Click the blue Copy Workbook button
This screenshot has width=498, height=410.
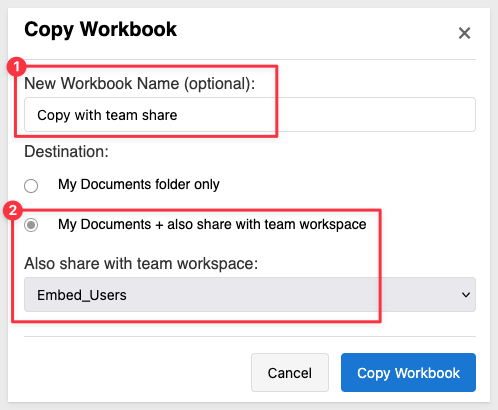pos(408,372)
